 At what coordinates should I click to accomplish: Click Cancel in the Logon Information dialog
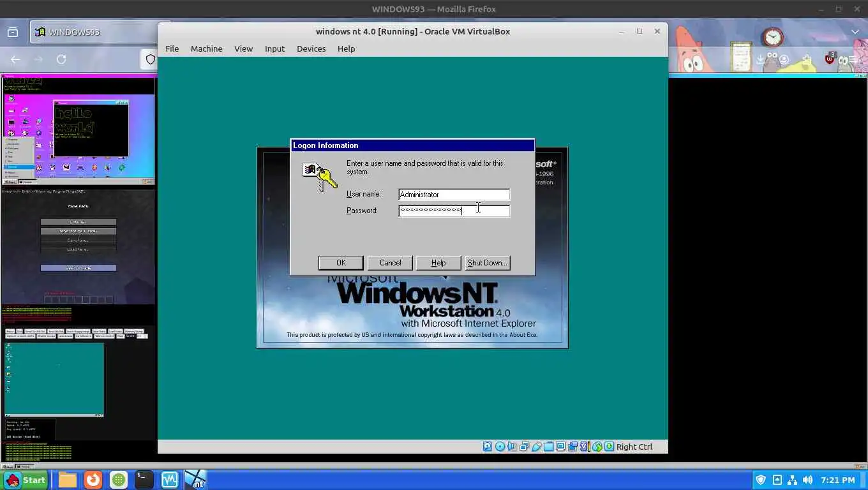coord(390,263)
